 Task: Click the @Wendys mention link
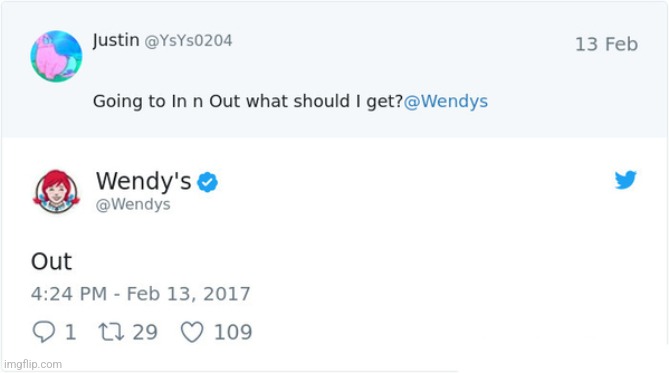pyautogui.click(x=445, y=102)
